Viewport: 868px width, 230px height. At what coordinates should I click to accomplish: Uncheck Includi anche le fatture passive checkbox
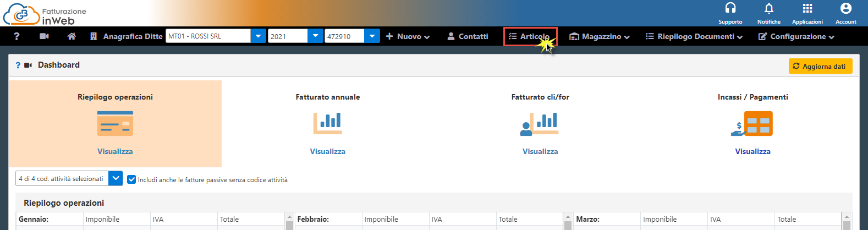(x=131, y=179)
